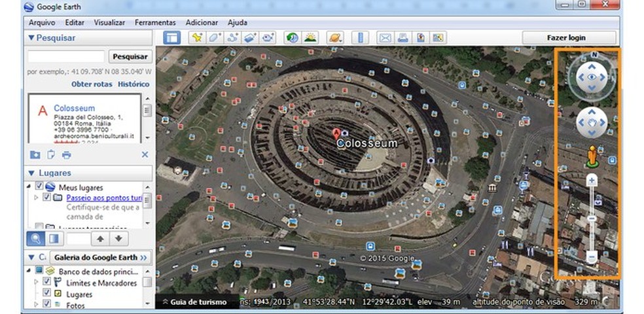
Task: Print search results printer icon
Action: point(67,155)
